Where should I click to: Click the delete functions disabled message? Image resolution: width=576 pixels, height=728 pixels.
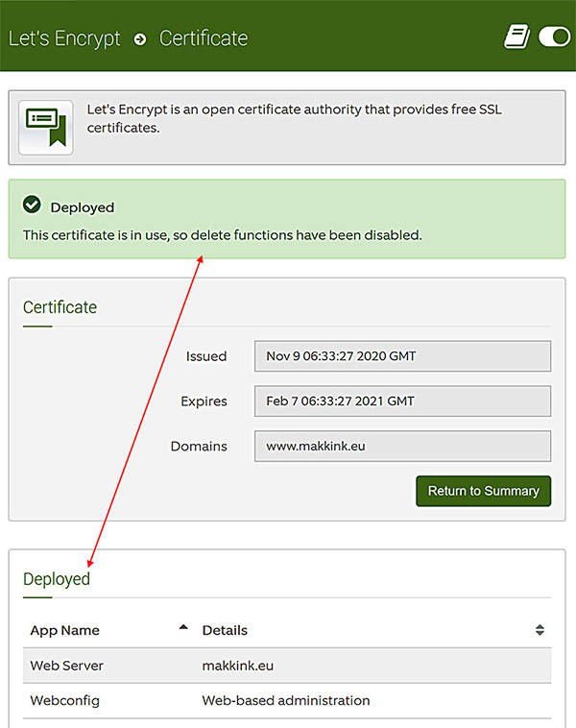223,235
